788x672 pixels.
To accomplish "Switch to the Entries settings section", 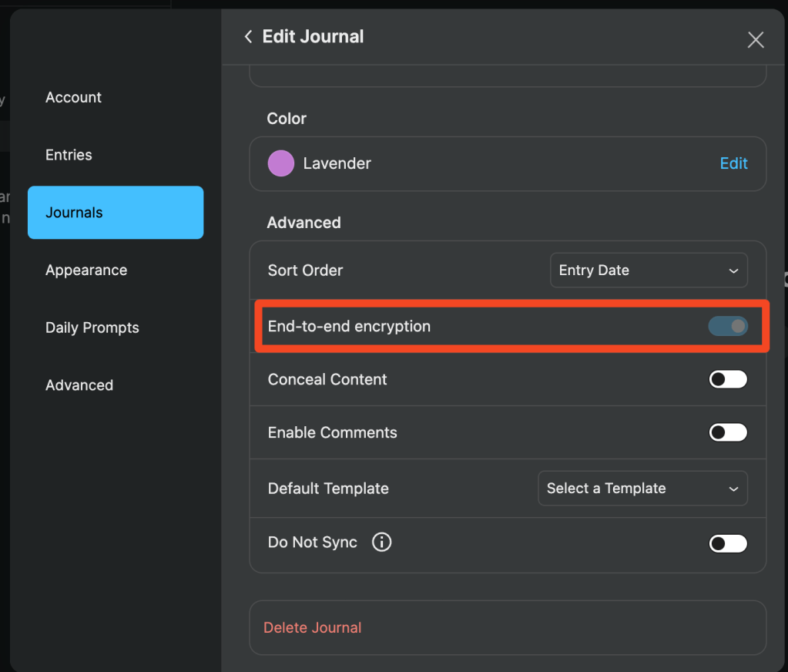I will (69, 155).
